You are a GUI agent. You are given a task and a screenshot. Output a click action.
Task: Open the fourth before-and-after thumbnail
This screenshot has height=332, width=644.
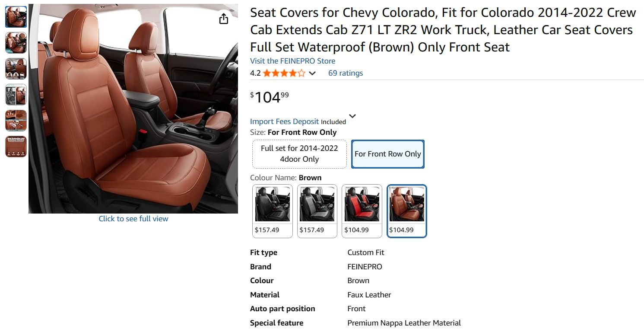tap(16, 95)
